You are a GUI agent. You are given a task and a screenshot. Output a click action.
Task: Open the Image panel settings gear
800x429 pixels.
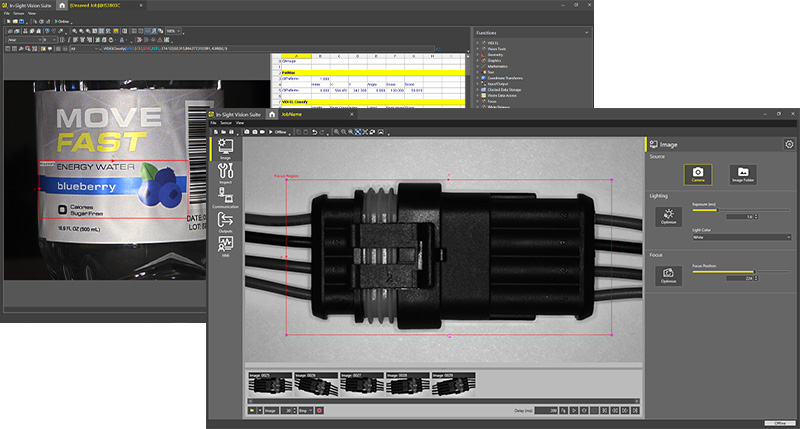click(x=789, y=144)
